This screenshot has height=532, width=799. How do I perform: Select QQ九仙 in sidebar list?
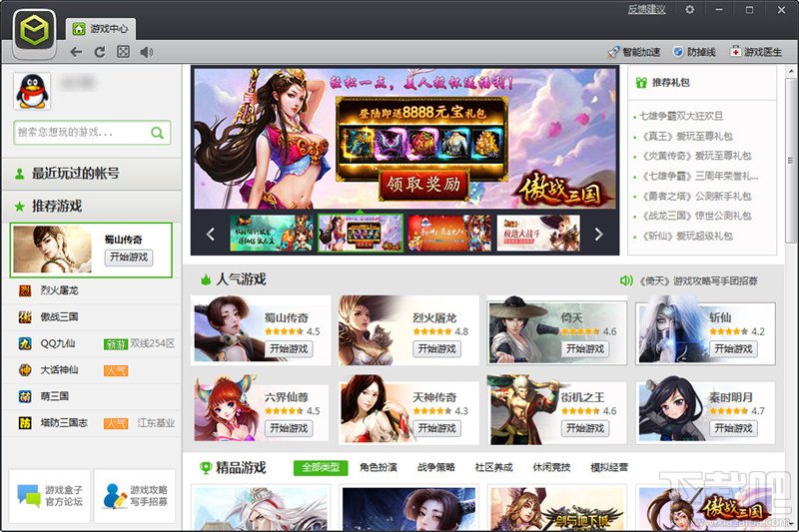click(x=92, y=343)
